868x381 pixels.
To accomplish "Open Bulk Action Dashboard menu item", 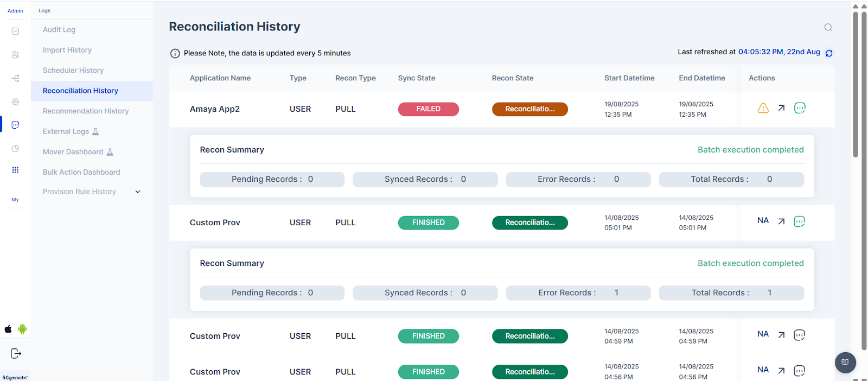I will click(x=81, y=172).
